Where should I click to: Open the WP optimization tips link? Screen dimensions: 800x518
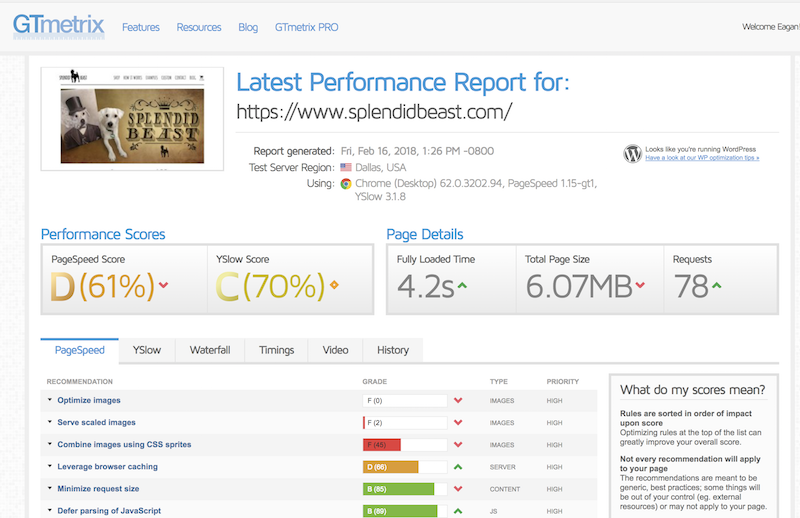(x=702, y=158)
